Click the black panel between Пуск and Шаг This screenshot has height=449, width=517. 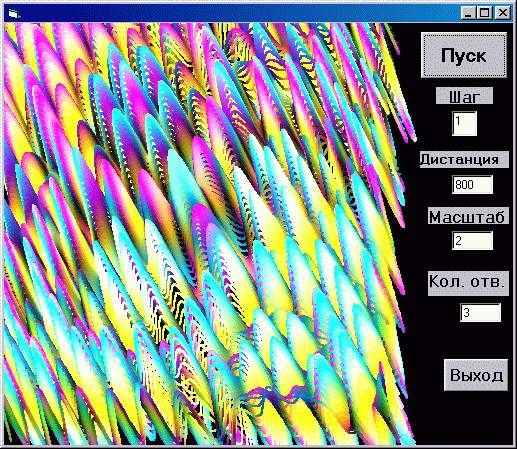click(464, 83)
